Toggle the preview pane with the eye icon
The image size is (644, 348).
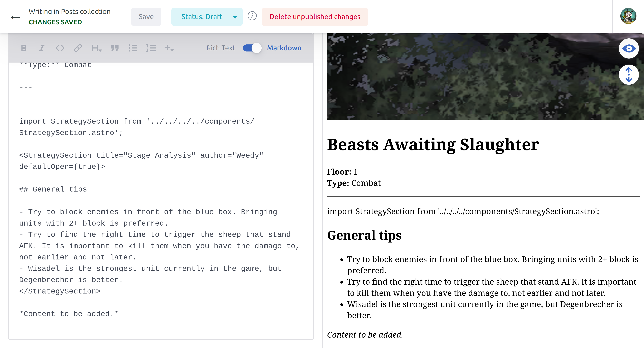[x=629, y=48]
